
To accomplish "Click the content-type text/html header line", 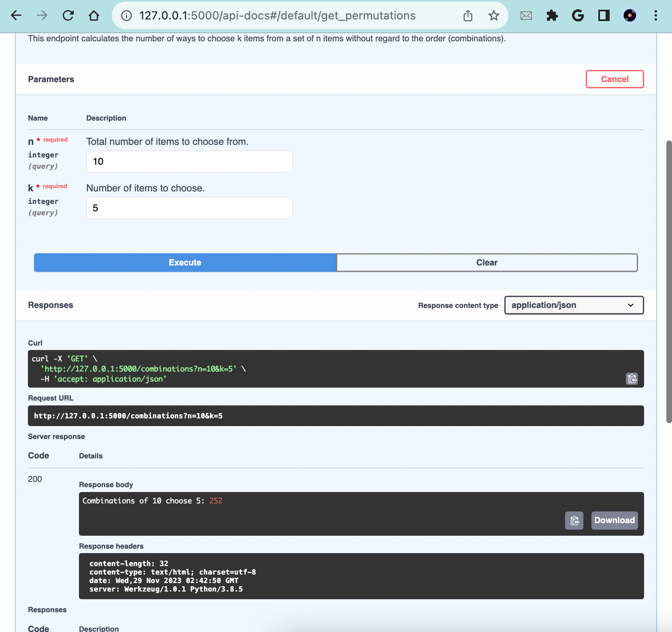I will click(x=172, y=572).
